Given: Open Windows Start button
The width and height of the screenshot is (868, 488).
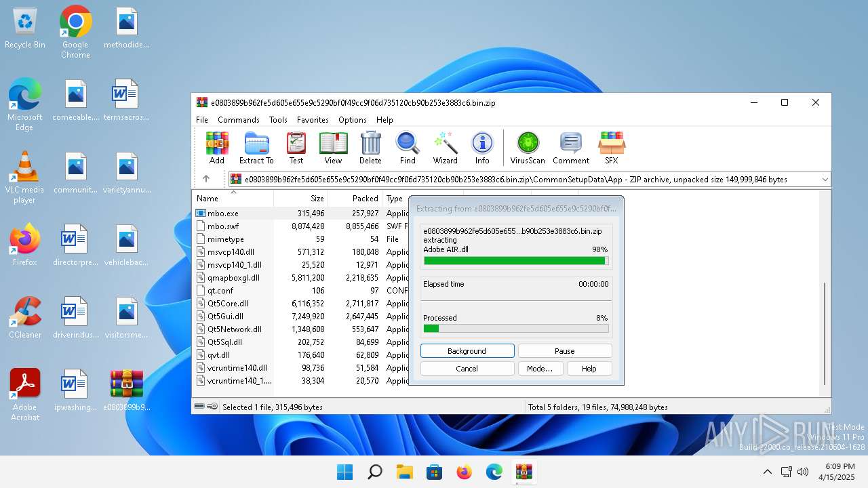Looking at the screenshot, I should pos(344,472).
